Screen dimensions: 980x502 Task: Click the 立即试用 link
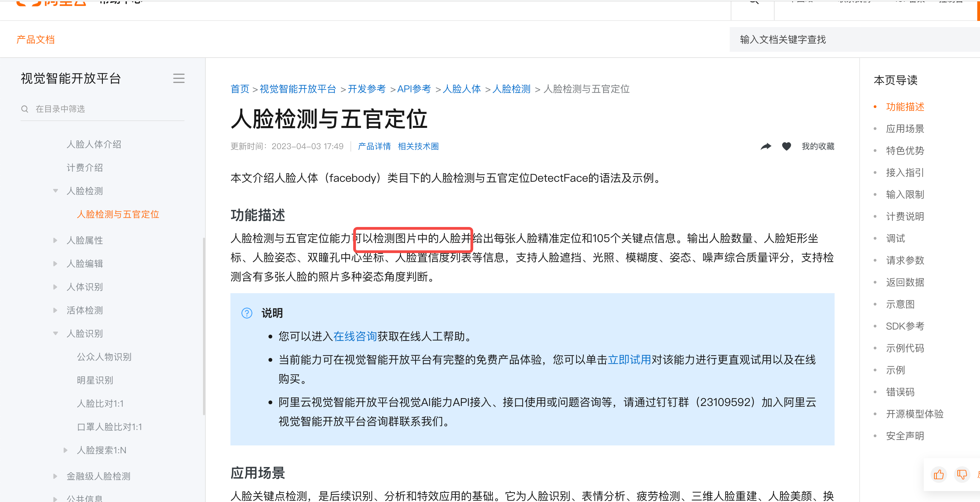[629, 360]
